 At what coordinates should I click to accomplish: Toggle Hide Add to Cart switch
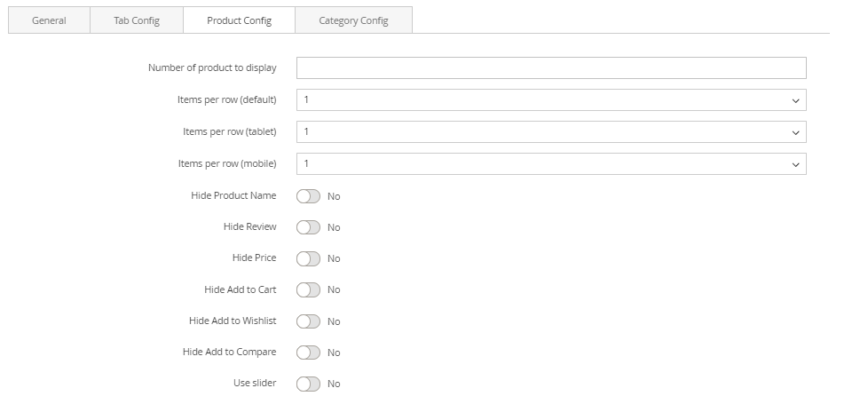[308, 289]
